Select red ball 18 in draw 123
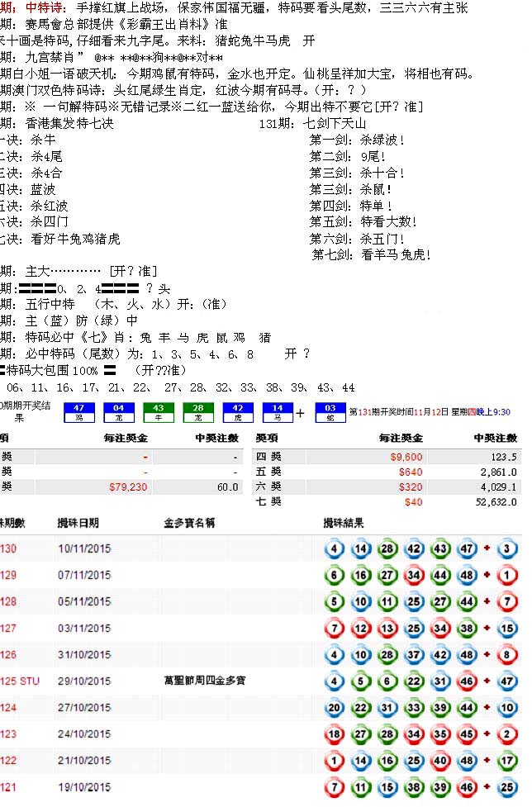 (x=334, y=733)
